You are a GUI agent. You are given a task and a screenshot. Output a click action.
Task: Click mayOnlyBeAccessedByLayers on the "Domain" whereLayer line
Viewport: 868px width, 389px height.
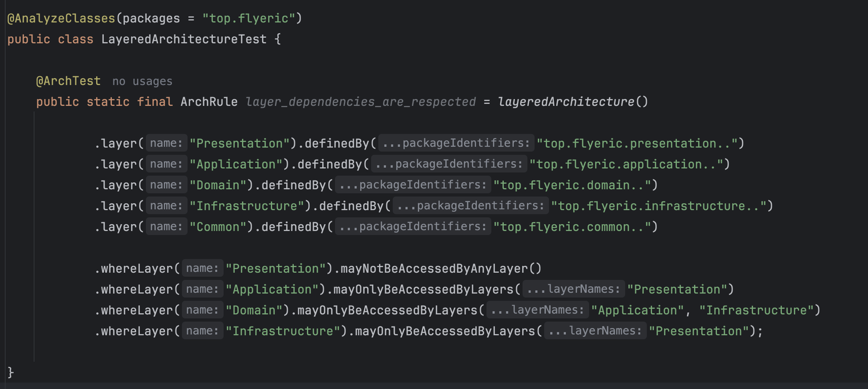(387, 310)
